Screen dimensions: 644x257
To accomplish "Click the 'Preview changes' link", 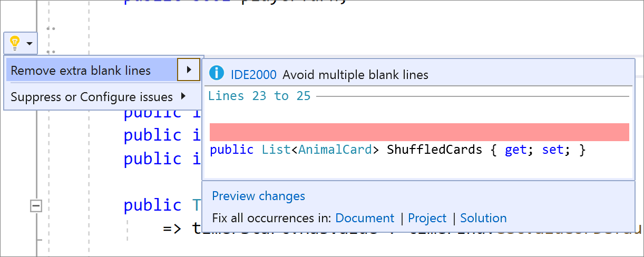I will (x=258, y=196).
